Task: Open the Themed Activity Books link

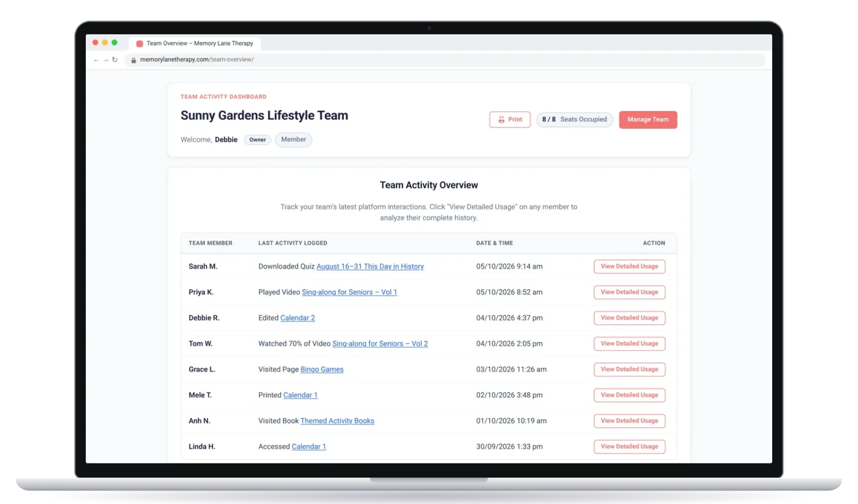Action: [x=337, y=421]
